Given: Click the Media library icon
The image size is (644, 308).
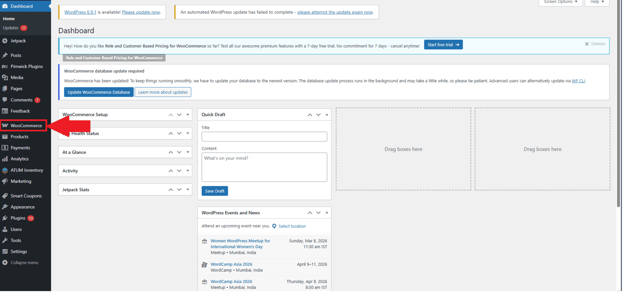Looking at the screenshot, I should (5, 77).
